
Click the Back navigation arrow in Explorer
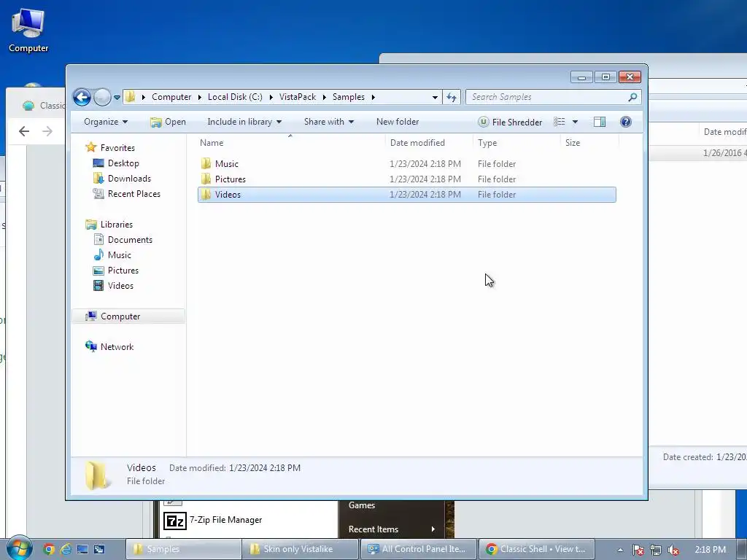pyautogui.click(x=82, y=97)
